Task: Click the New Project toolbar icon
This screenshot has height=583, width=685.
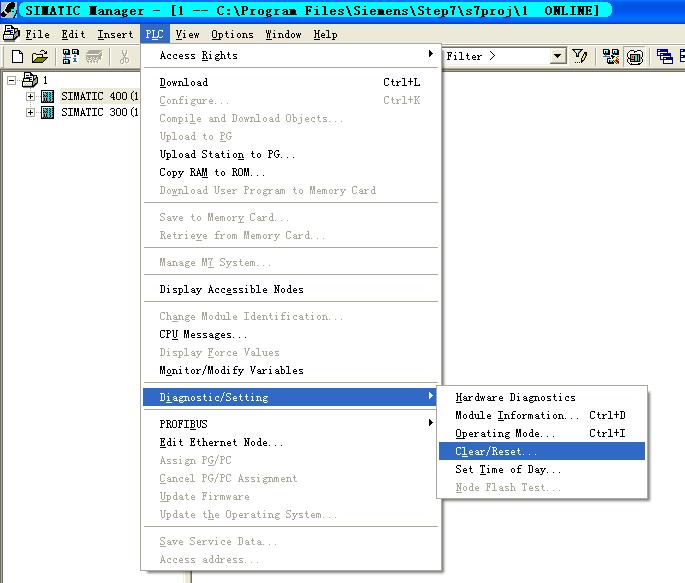Action: (x=17, y=57)
